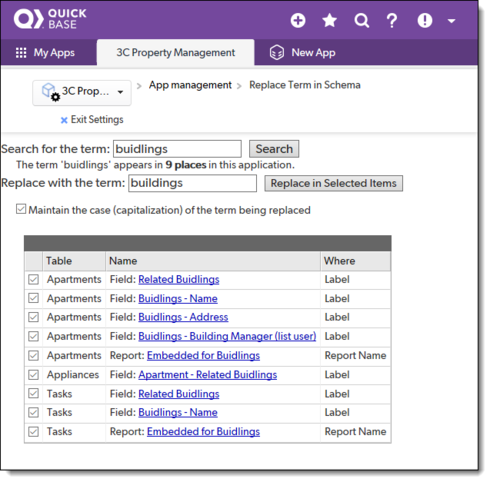Click Replace in Selected Items button
490x482 pixels.
click(x=333, y=183)
